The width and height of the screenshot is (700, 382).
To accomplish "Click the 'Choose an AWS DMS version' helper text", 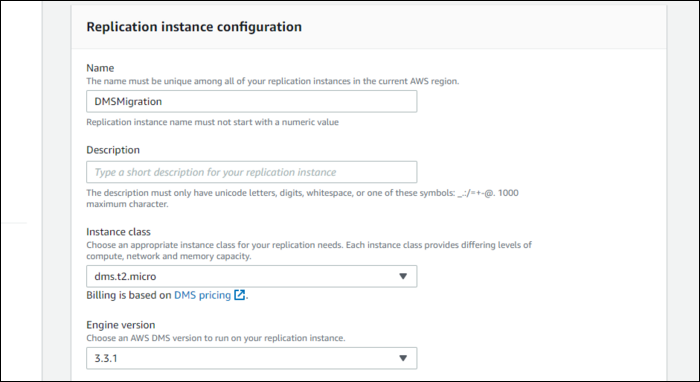I will pos(216,338).
